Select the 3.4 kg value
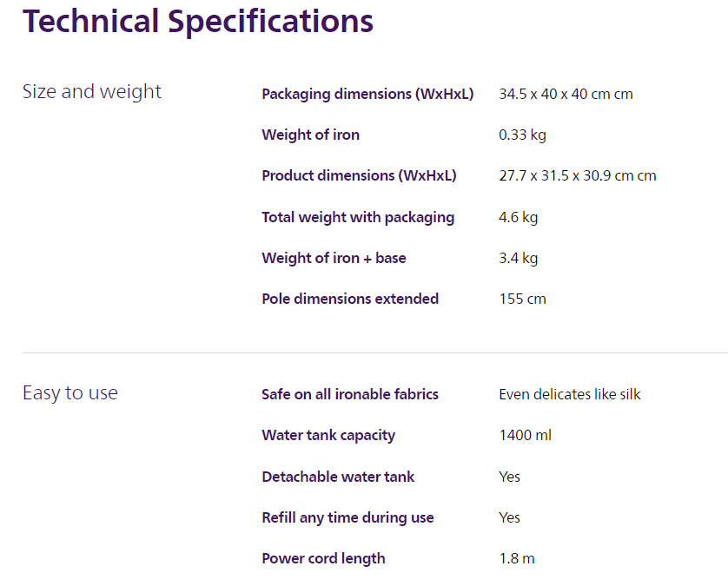This screenshot has width=728, height=586. [x=518, y=258]
